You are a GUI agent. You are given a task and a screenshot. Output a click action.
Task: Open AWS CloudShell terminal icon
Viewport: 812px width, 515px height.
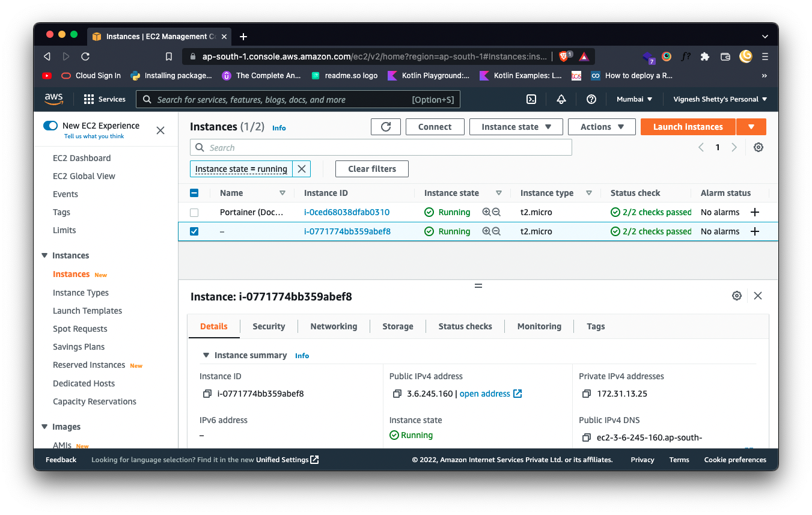(531, 99)
